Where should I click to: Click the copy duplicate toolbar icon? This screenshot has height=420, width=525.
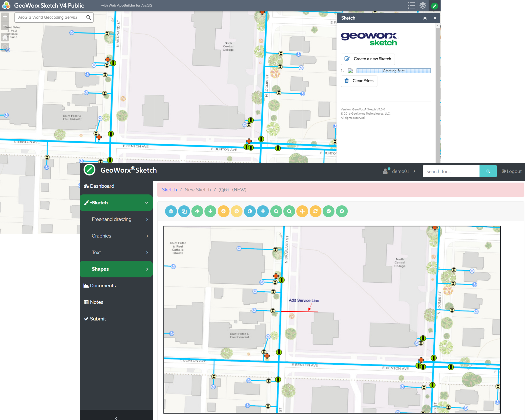(x=184, y=211)
